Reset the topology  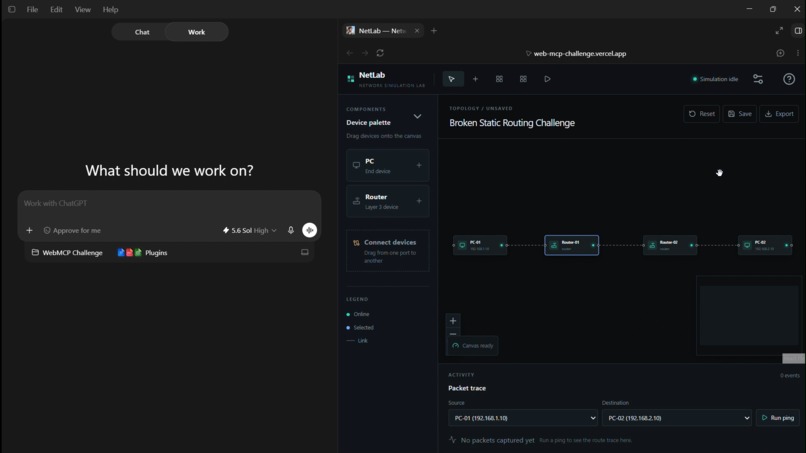(x=702, y=114)
